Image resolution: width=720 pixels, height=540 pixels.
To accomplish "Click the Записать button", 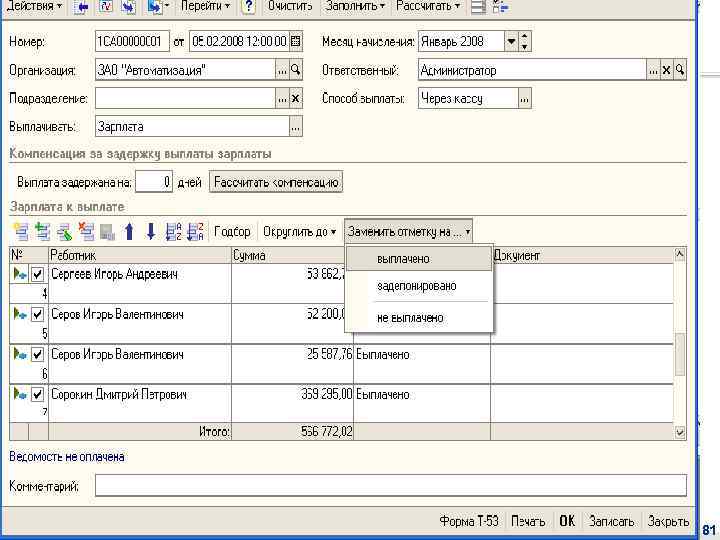I will [612, 521].
